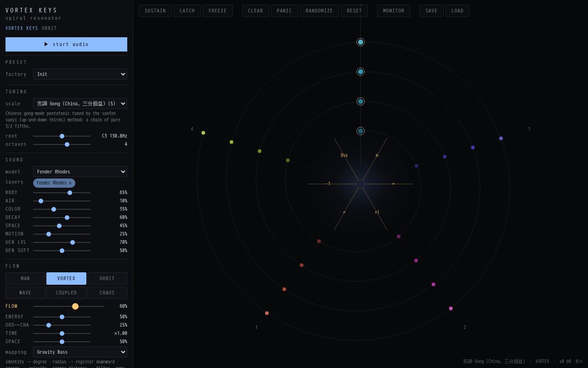Switch to the VORTEX KEYS header tab
The image size is (588, 368).
(x=22, y=29)
